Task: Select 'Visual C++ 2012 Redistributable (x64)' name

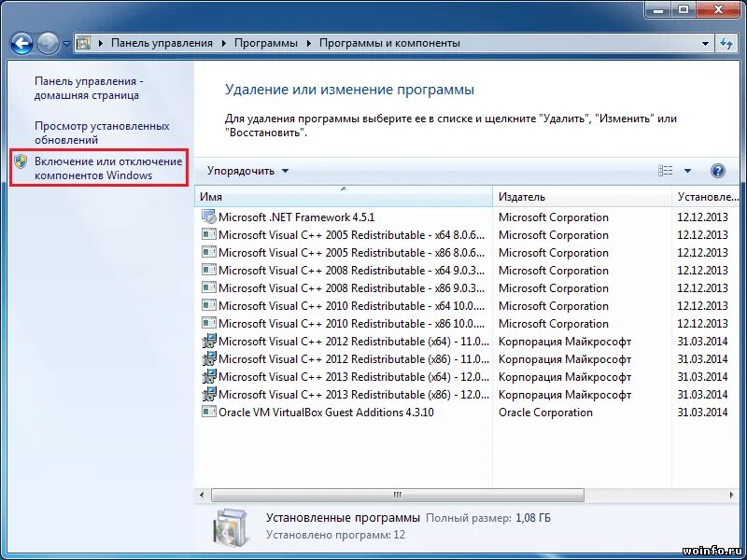Action: [x=354, y=342]
